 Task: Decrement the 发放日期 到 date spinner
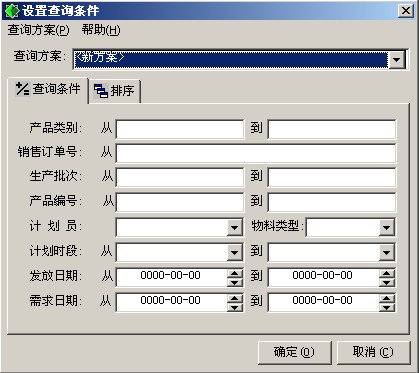pyautogui.click(x=387, y=282)
